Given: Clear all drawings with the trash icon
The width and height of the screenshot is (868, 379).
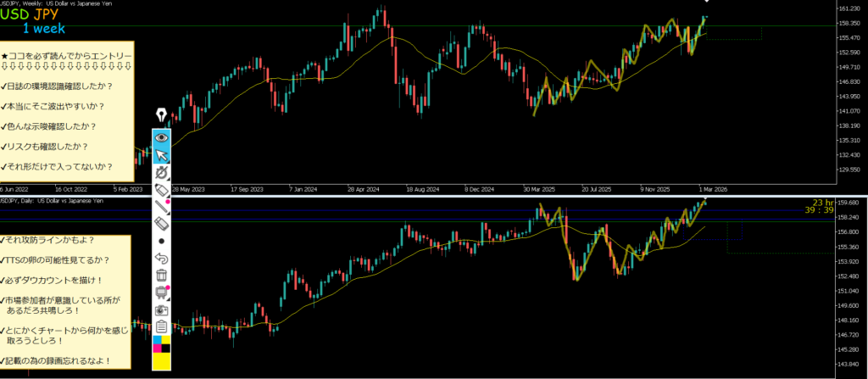Looking at the screenshot, I should point(162,275).
